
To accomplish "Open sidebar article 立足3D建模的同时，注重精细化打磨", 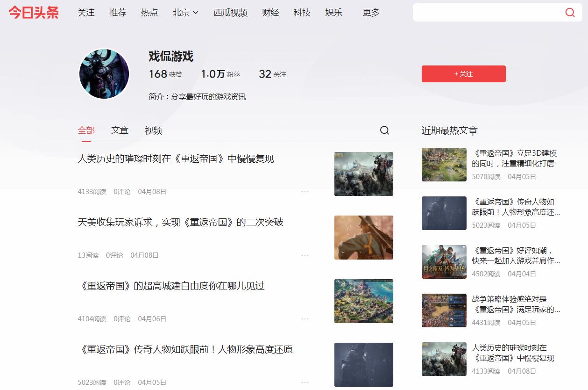I will 514,159.
